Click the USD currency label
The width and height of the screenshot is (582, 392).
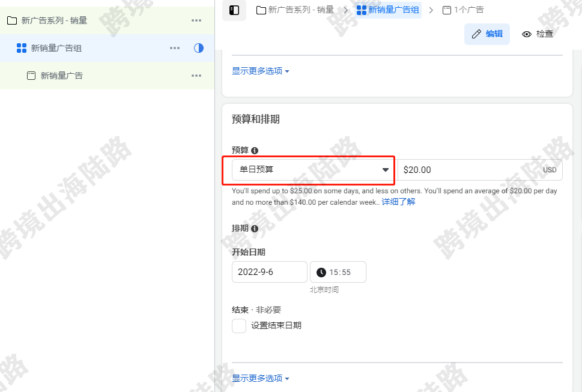click(550, 170)
